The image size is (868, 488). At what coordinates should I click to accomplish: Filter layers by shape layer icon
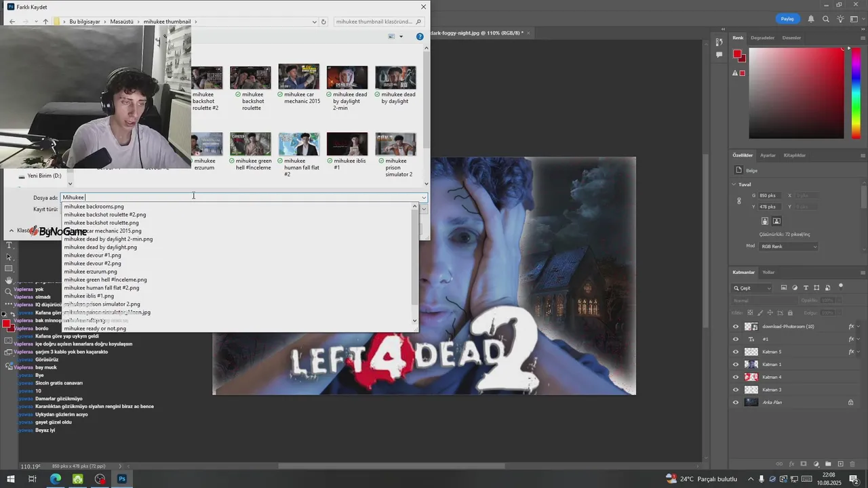[816, 288]
